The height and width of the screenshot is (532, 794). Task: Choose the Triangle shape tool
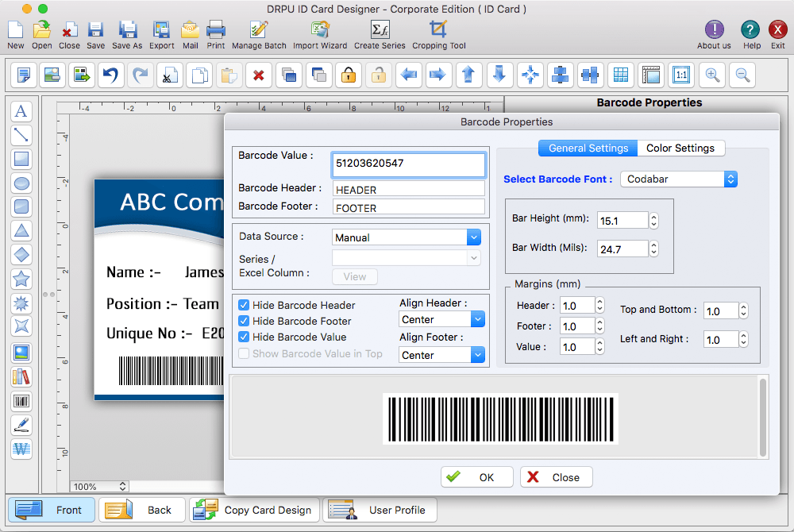coord(21,231)
